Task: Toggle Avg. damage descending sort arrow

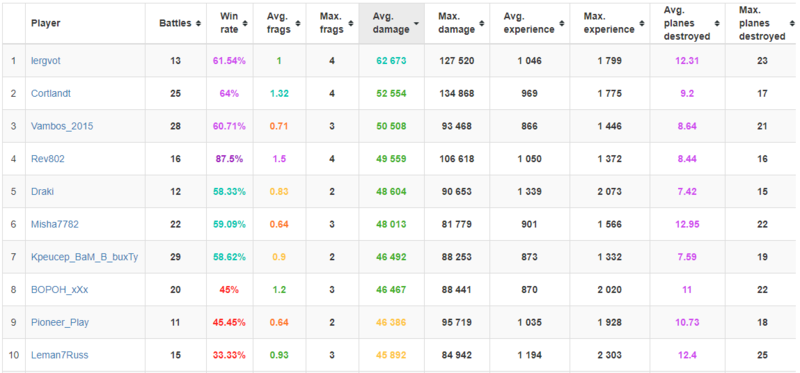Action: 417,23
